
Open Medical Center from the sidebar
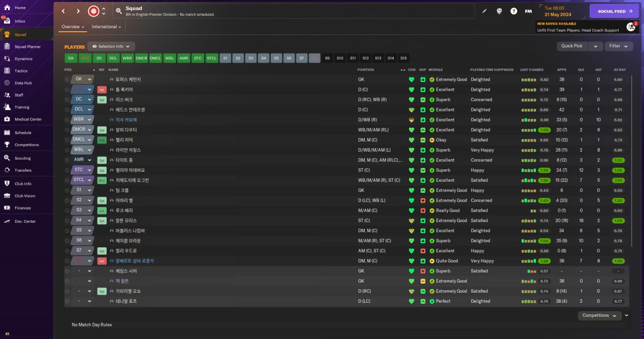(x=7, y=119)
